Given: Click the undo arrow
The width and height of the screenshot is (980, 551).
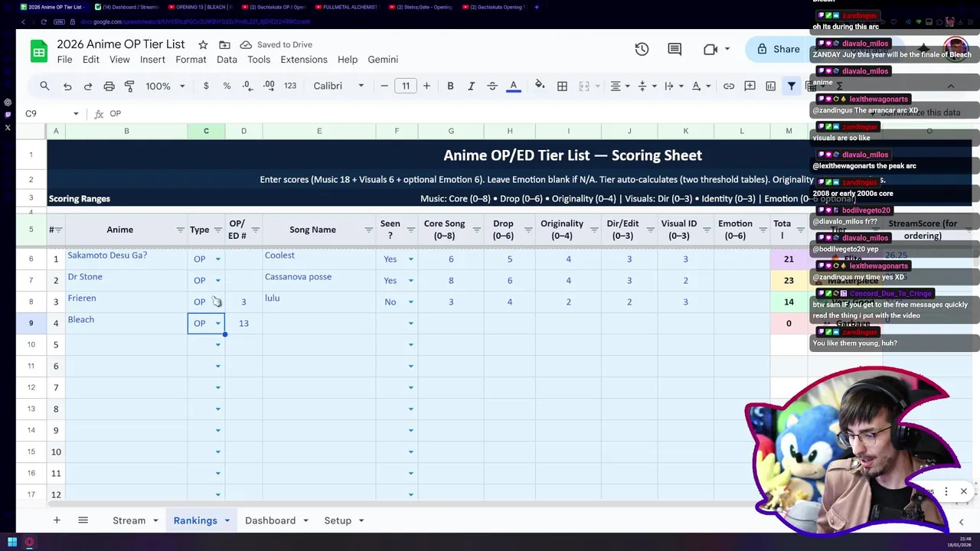Looking at the screenshot, I should pos(67,86).
